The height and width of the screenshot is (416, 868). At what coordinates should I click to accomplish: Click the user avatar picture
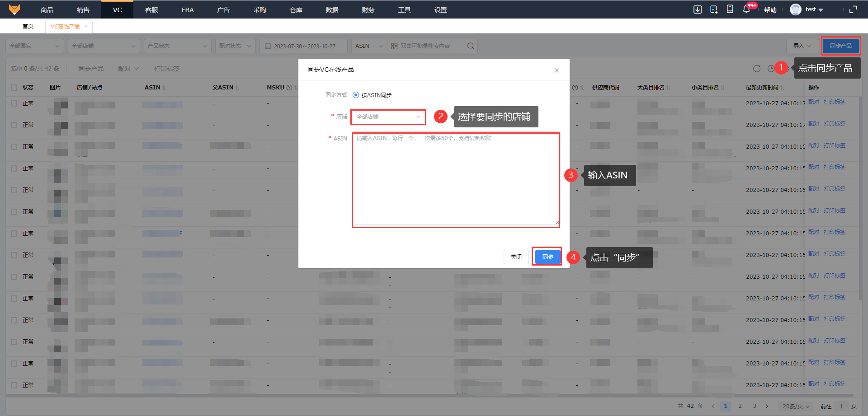coord(795,9)
